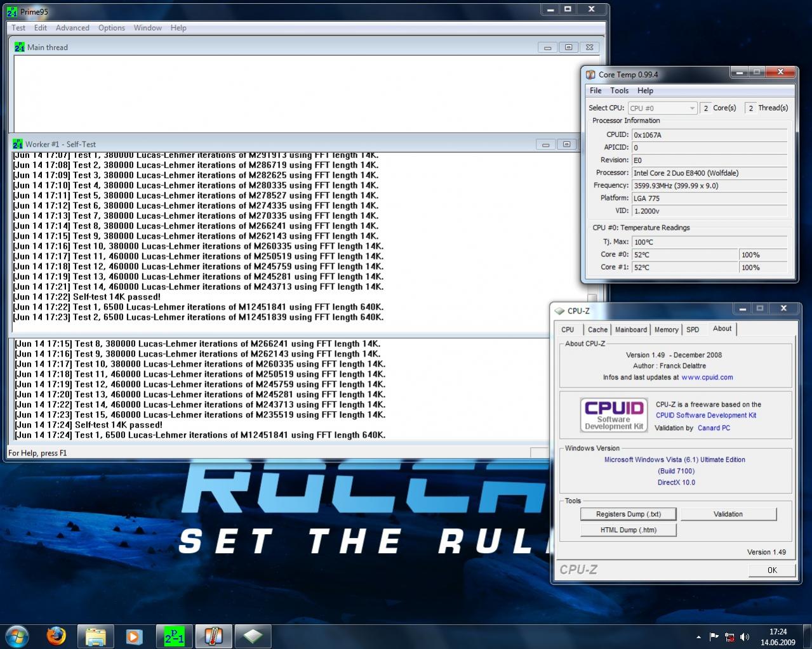Open CPUID Software Development Kit link
The height and width of the screenshot is (649, 812).
tap(706, 416)
